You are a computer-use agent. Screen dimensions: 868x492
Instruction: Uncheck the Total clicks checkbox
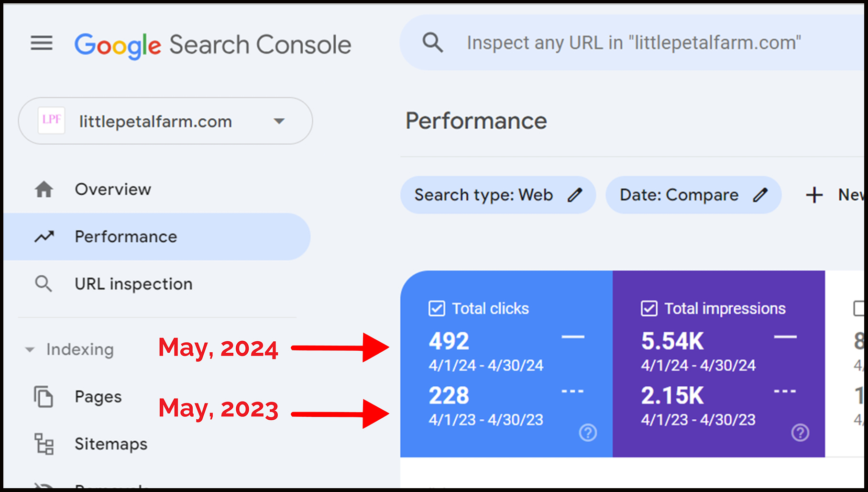(x=437, y=309)
